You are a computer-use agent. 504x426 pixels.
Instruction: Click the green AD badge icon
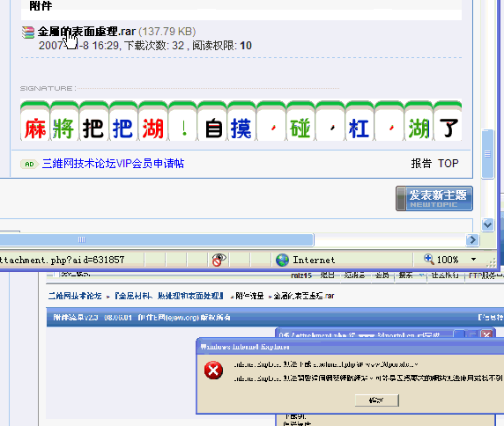coord(29,164)
